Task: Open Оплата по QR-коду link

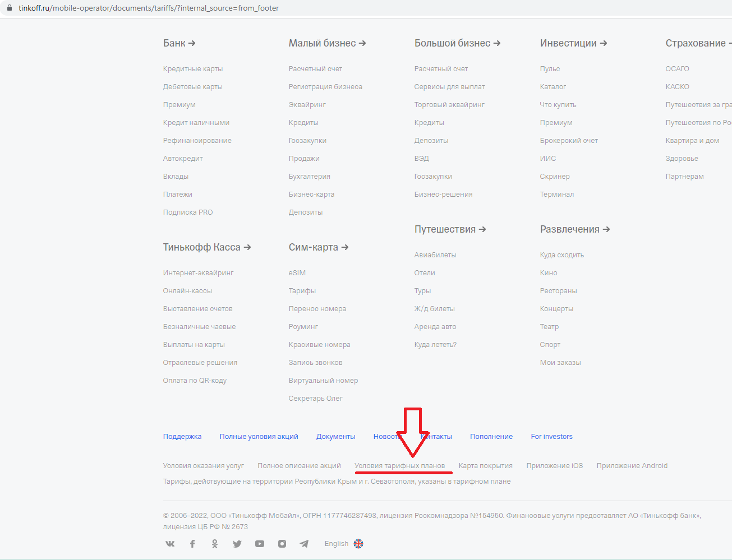Action: point(195,381)
